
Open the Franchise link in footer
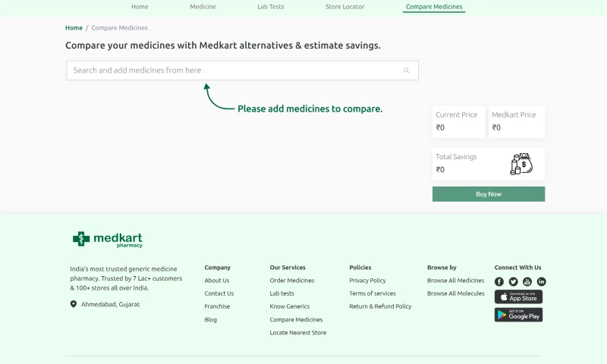(x=217, y=306)
